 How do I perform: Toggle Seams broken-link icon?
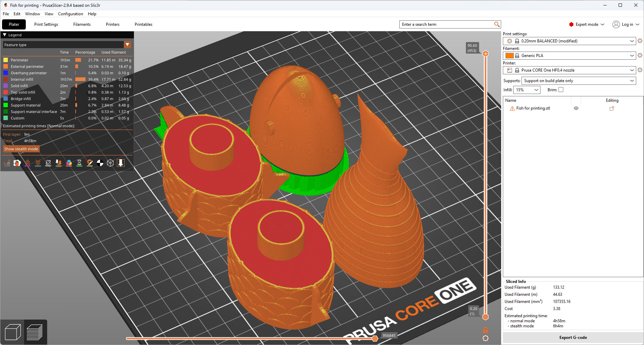pyautogui.click(x=48, y=163)
